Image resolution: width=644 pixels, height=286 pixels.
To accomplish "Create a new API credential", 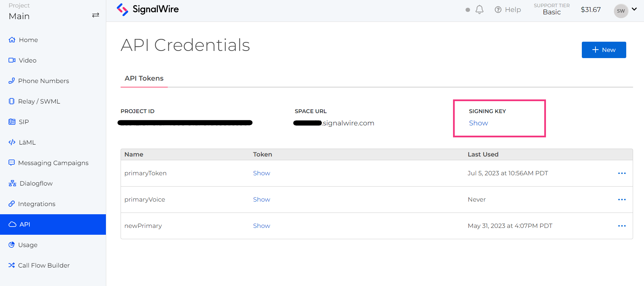I will 603,50.
